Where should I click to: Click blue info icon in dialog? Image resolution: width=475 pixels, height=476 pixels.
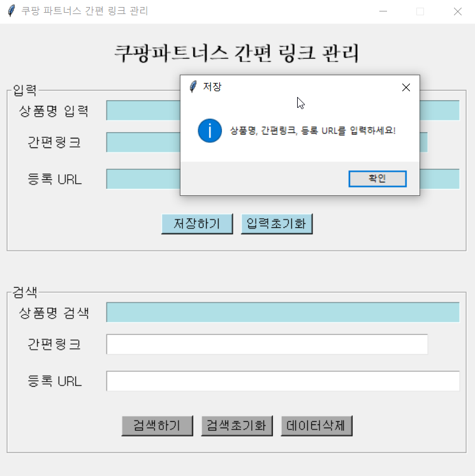(210, 131)
